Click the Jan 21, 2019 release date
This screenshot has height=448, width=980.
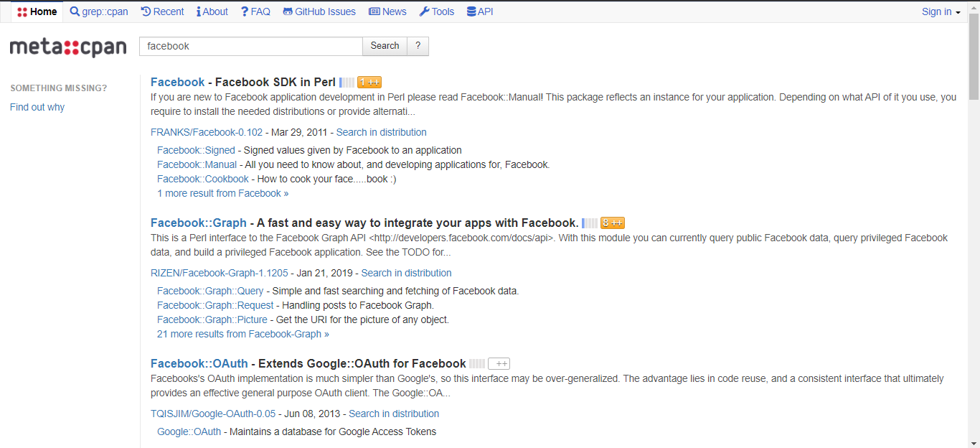pos(324,273)
